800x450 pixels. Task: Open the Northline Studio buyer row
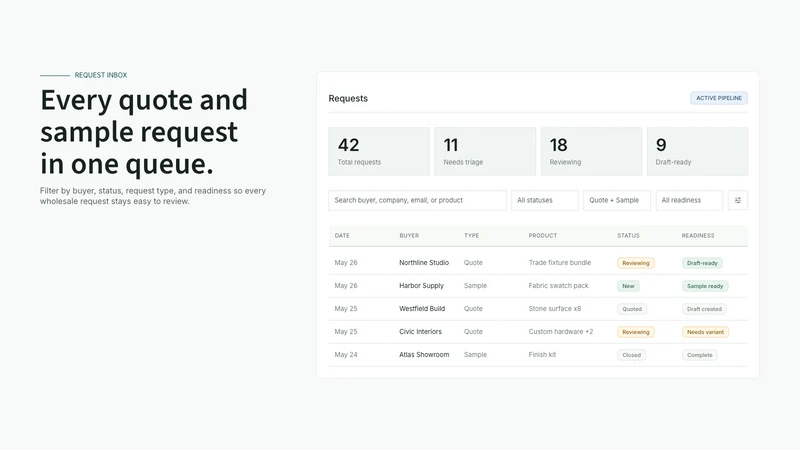pos(538,263)
